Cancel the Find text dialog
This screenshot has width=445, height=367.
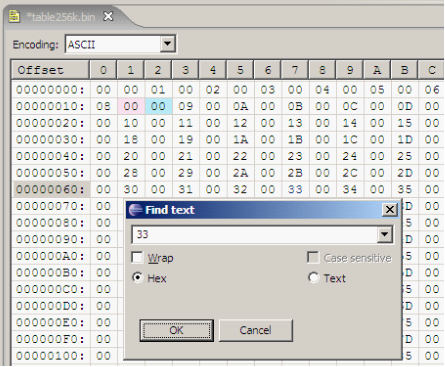tap(256, 330)
